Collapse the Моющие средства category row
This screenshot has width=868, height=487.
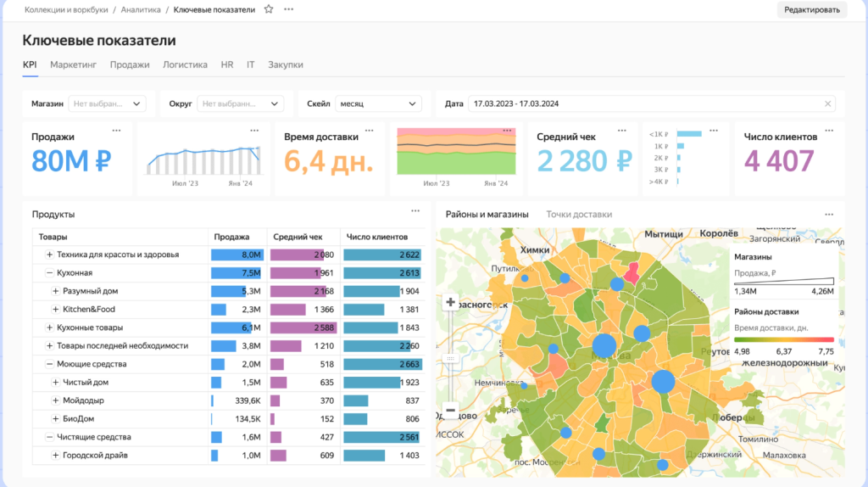point(49,364)
